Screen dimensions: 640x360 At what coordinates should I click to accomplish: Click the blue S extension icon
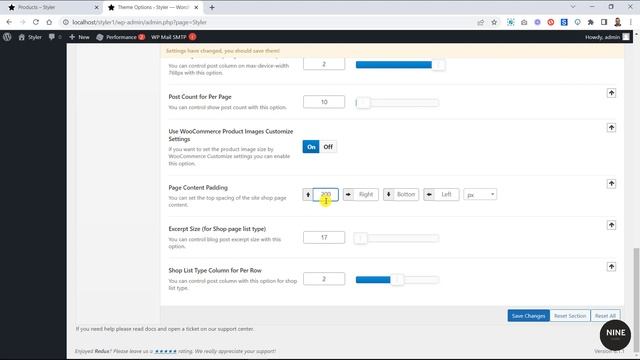(564, 22)
